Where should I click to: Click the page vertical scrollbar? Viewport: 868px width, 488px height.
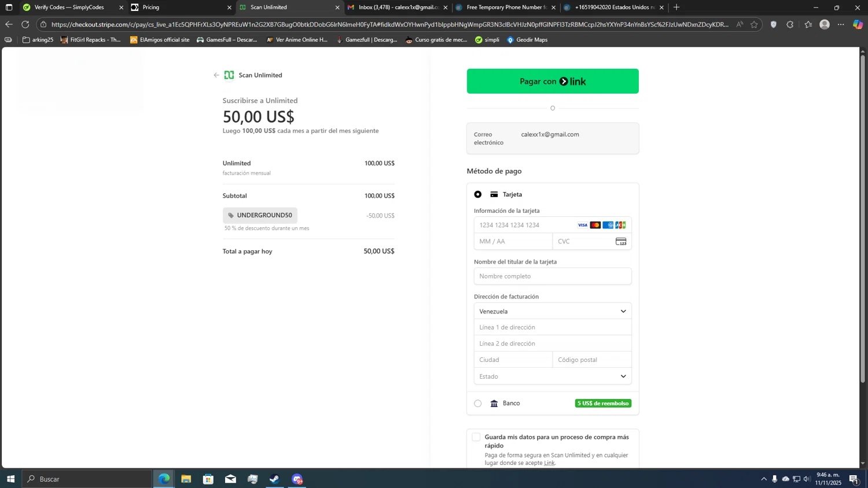click(x=863, y=219)
